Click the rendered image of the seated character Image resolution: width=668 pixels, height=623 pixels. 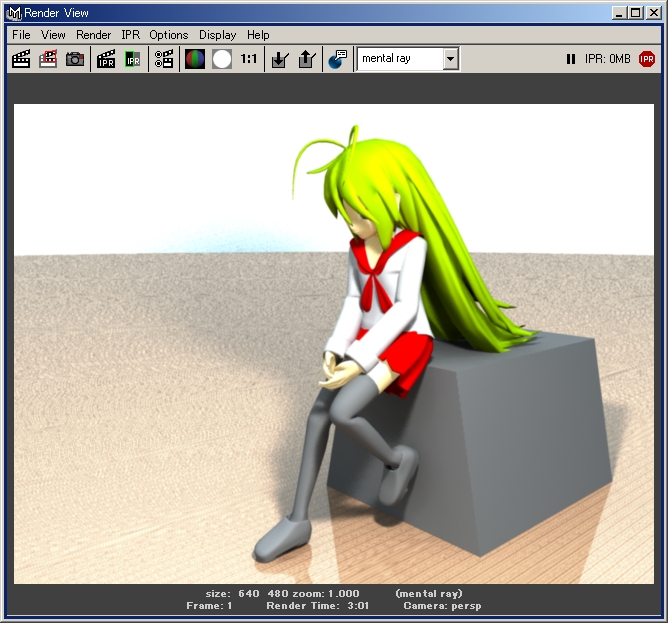[x=334, y=344]
